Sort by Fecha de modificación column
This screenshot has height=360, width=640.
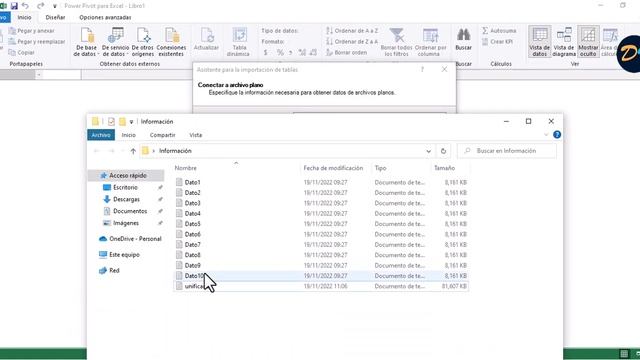(x=333, y=168)
